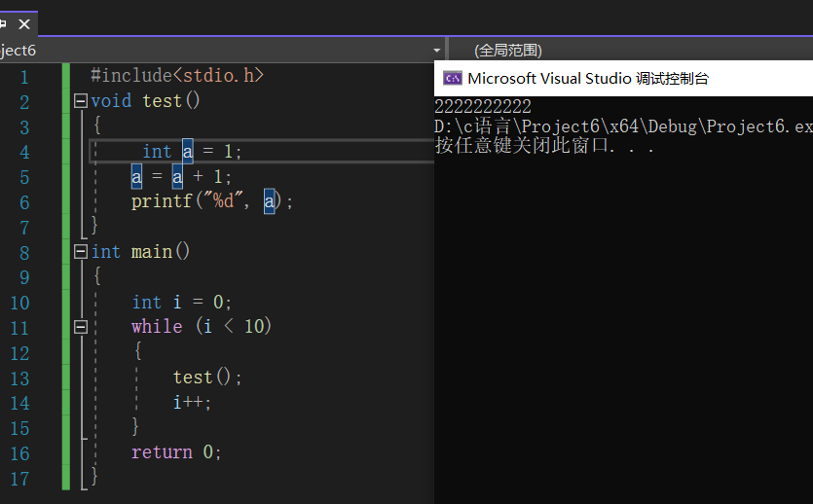813x504 pixels.
Task: Place cursor on int a = 1 line
Action: click(192, 151)
